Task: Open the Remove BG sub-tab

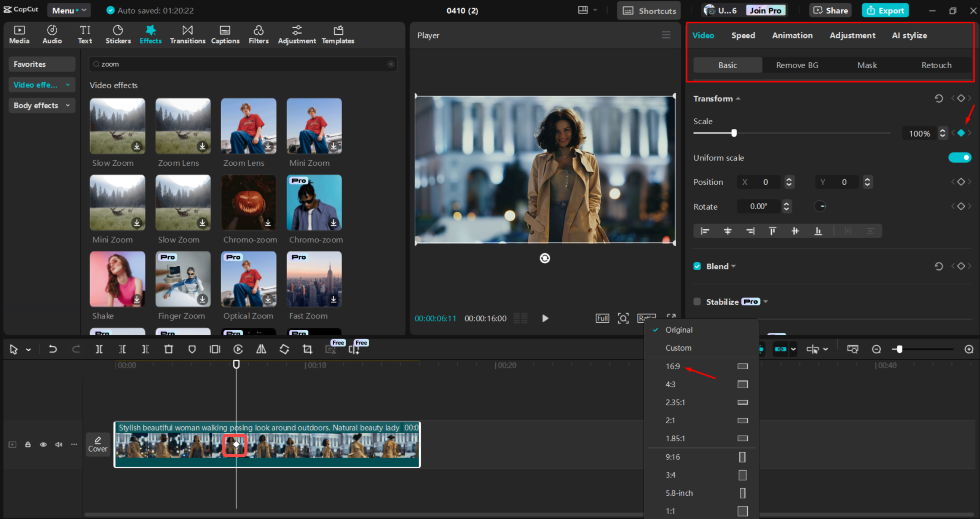Action: [x=797, y=65]
